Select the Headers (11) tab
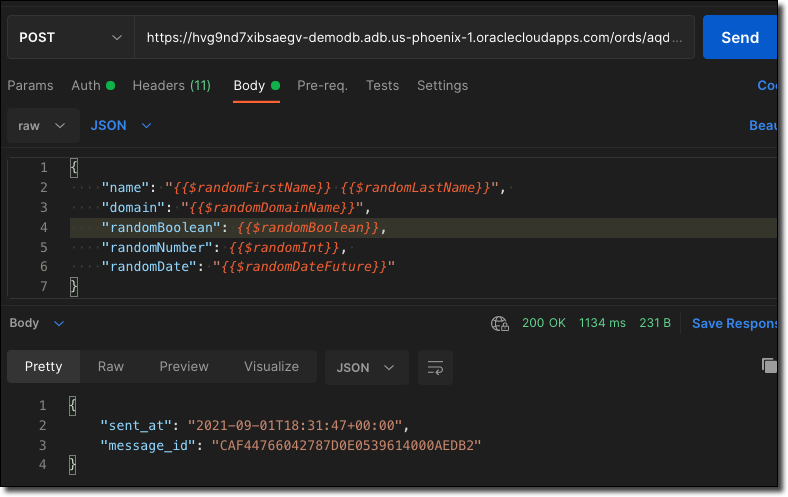The image size is (788, 497). [x=171, y=85]
